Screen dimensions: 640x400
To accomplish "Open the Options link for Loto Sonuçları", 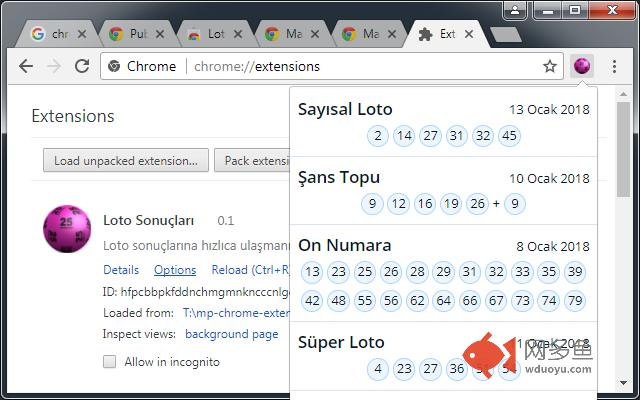I will (175, 270).
